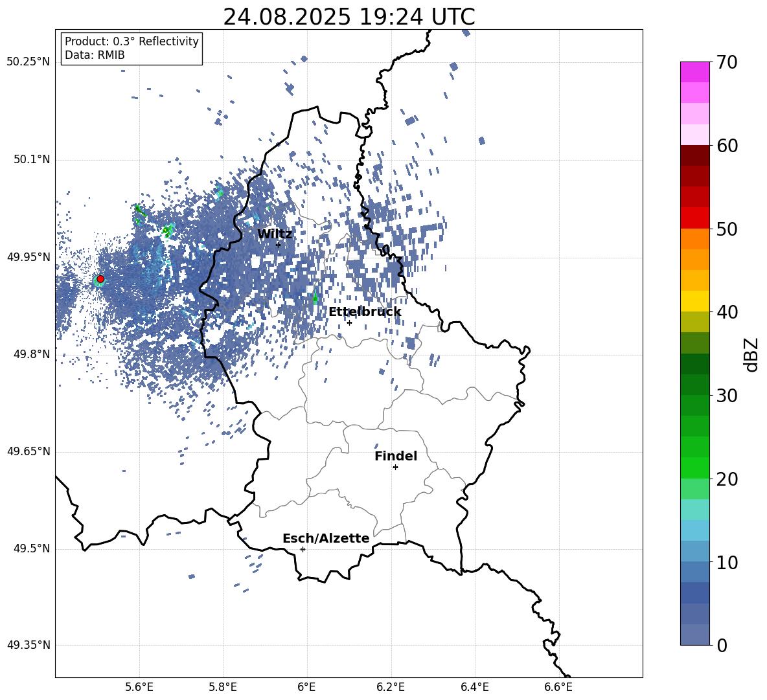Click the 6°E longitude label
This screenshot has width=767, height=700.
click(306, 687)
